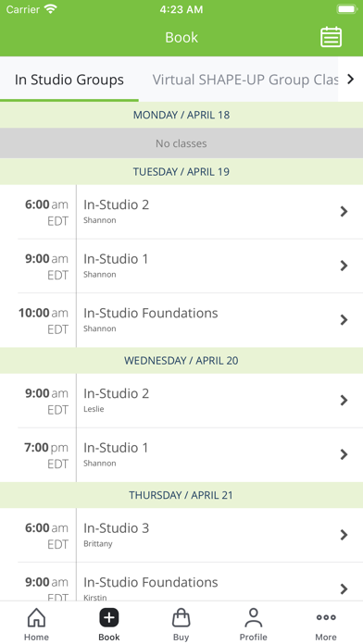Screen dimensions: 363x644
Task: Open the More options dots icon
Action: pyautogui.click(x=326, y=617)
